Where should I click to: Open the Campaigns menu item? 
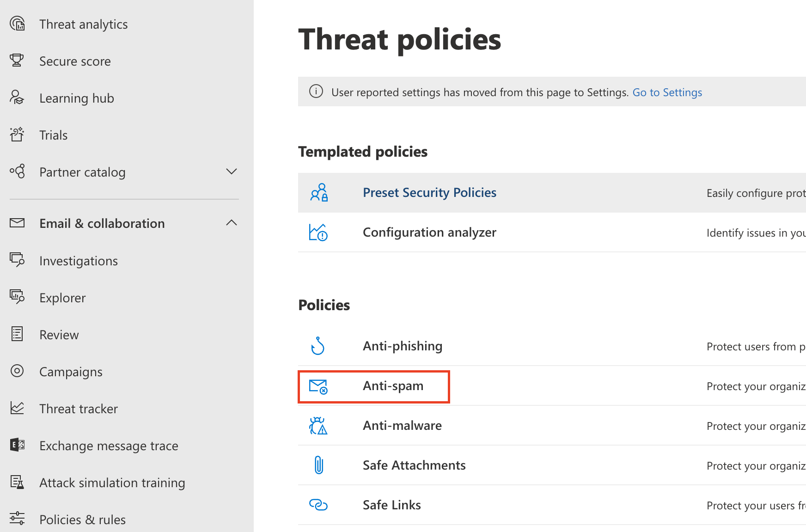(71, 371)
